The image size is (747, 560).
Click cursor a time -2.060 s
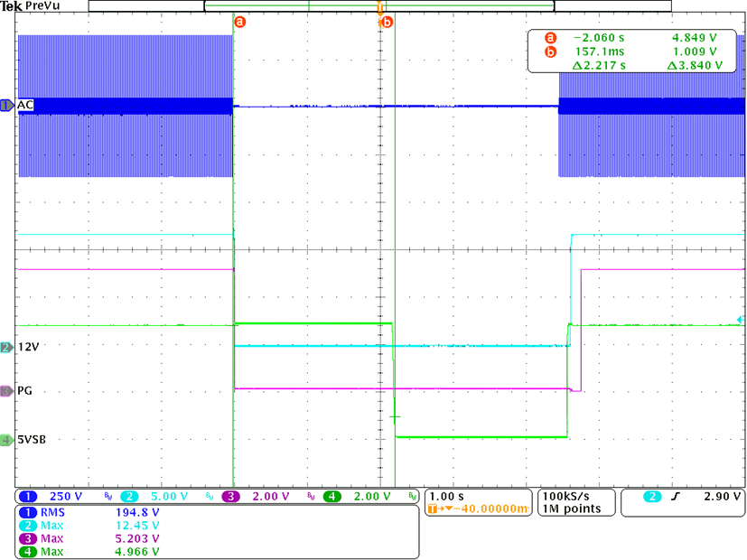598,38
